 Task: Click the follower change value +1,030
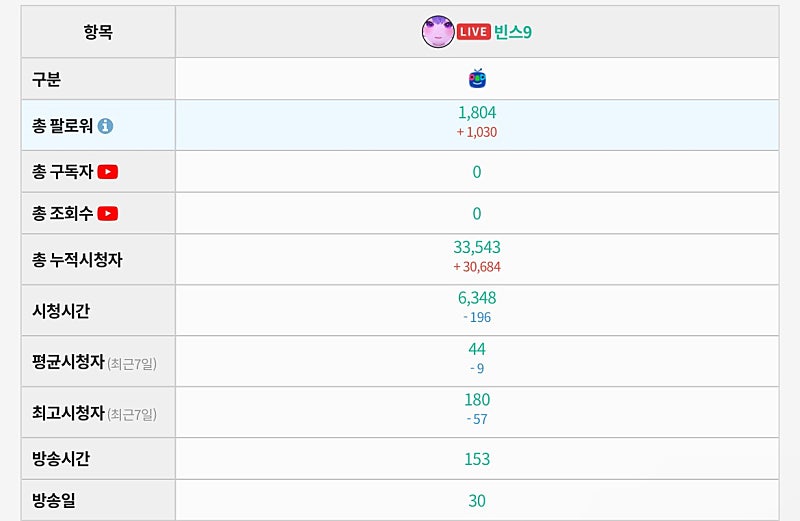[x=477, y=132]
